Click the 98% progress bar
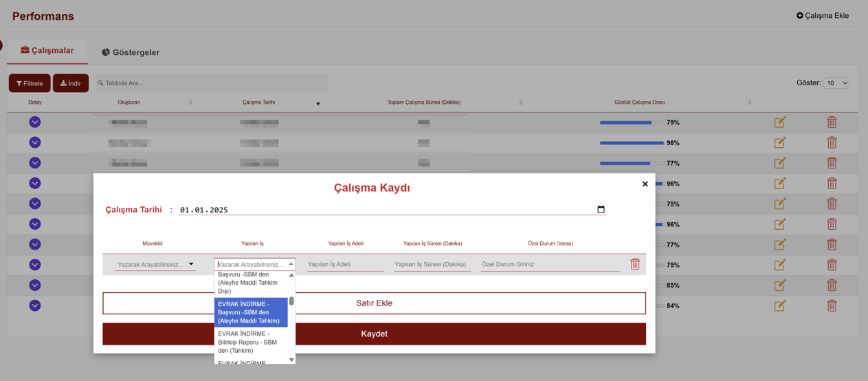Screen dimensions: 868x381 click(x=632, y=143)
